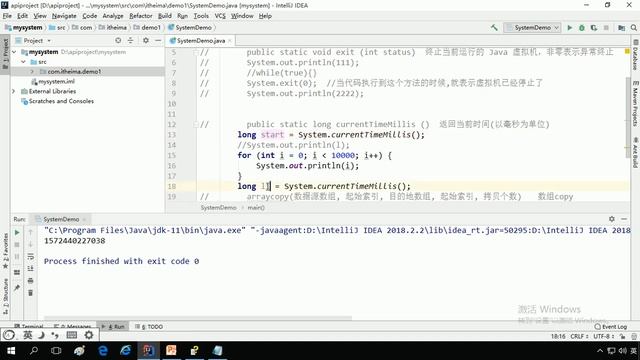Open Project panel settings gear

click(146, 40)
